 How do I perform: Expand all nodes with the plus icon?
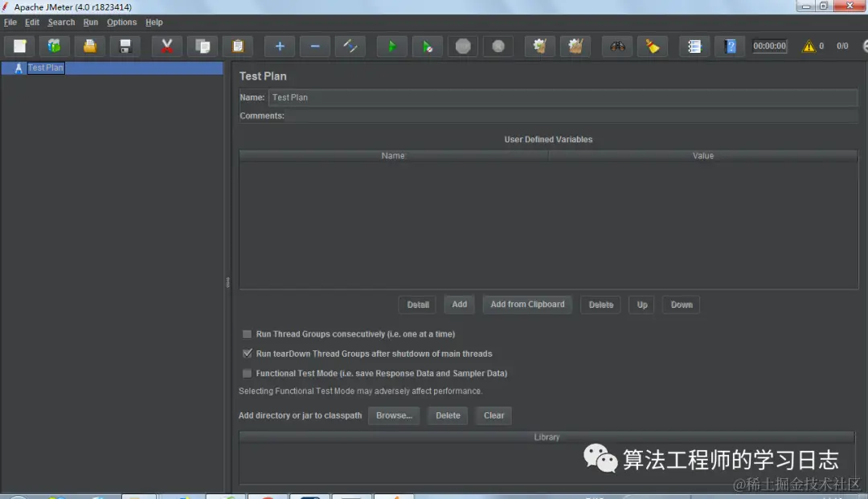(280, 47)
